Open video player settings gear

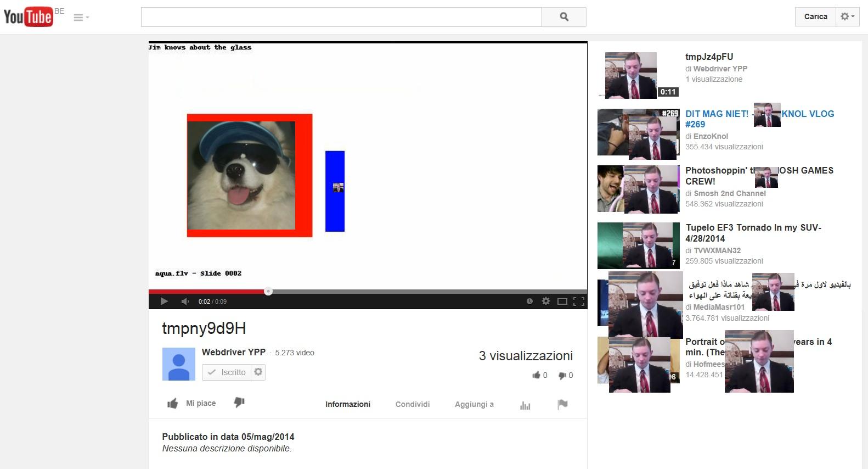546,301
